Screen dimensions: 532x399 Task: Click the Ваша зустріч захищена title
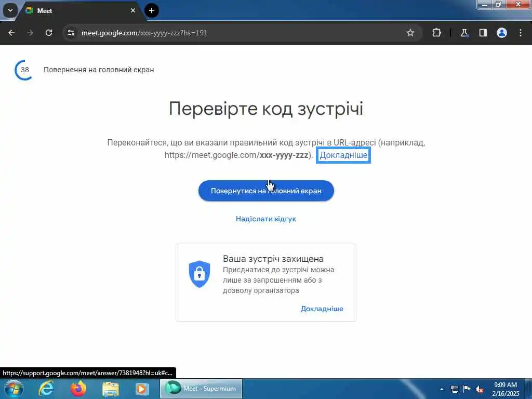coord(273,259)
